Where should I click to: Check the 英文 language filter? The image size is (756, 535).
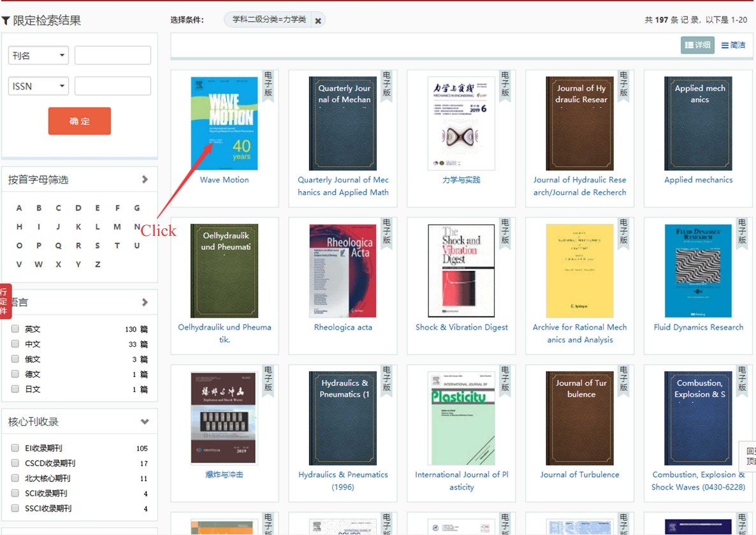tap(15, 329)
